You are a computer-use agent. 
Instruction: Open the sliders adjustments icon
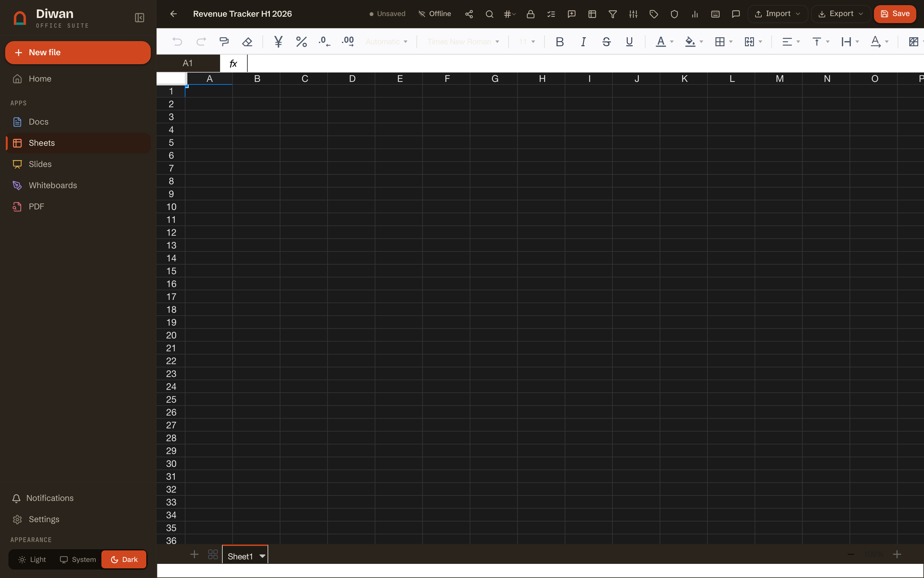(633, 14)
